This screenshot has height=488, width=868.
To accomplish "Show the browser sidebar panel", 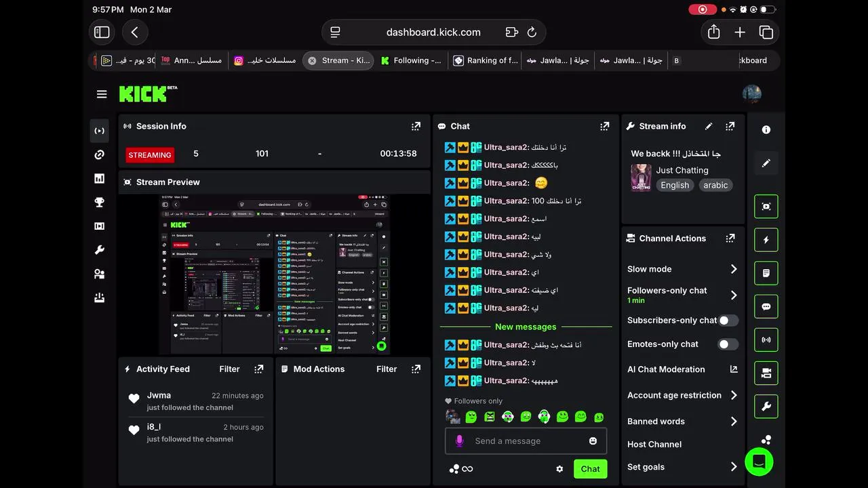I will 102,32.
